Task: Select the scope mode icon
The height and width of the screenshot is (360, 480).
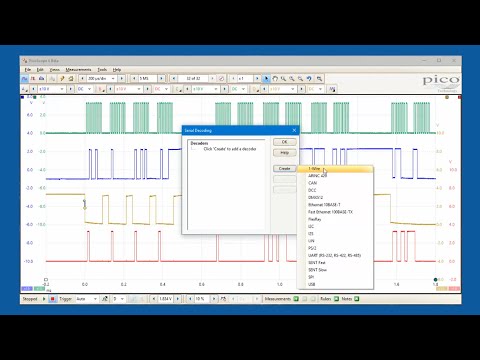Action: tap(24, 79)
